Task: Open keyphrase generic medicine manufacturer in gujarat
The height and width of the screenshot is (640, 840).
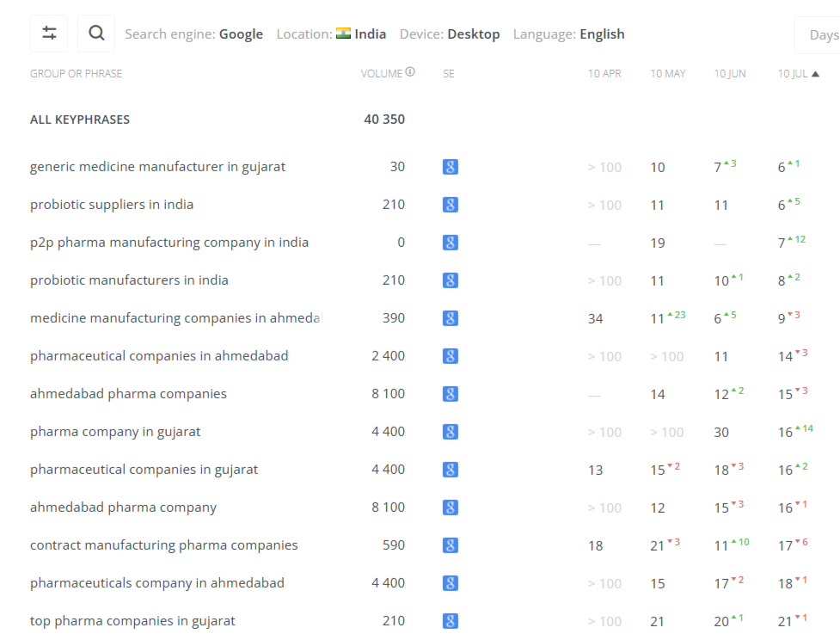Action: click(x=157, y=167)
